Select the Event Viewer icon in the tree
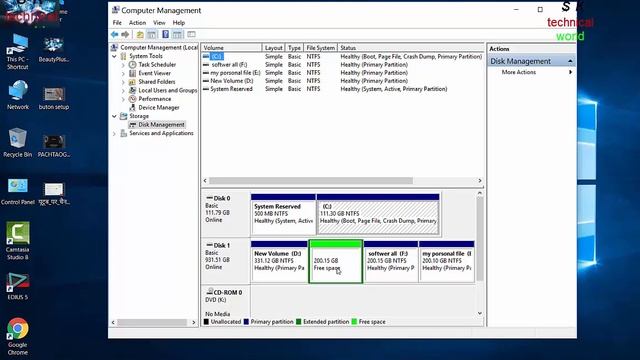The width and height of the screenshot is (640, 360). click(132, 73)
